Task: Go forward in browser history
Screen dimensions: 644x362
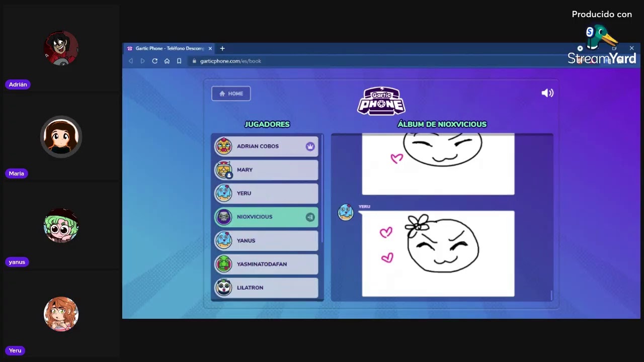Action: point(142,61)
